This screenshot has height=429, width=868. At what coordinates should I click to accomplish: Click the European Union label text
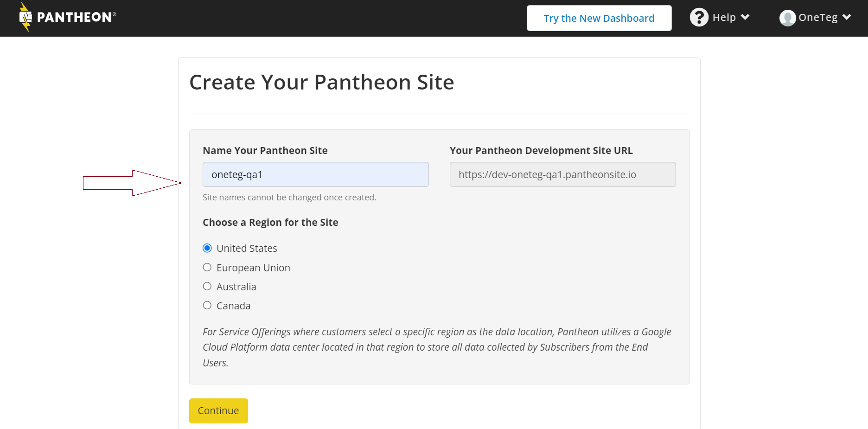click(x=253, y=268)
